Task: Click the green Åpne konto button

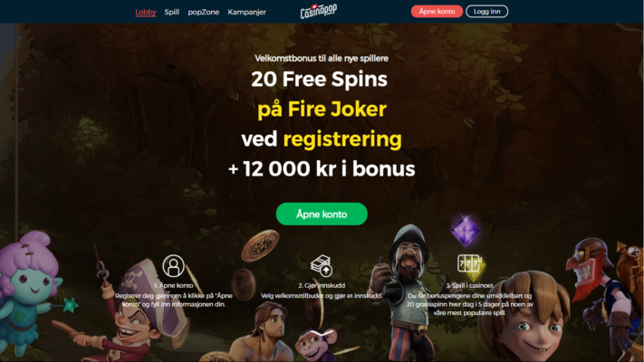Action: [x=322, y=214]
